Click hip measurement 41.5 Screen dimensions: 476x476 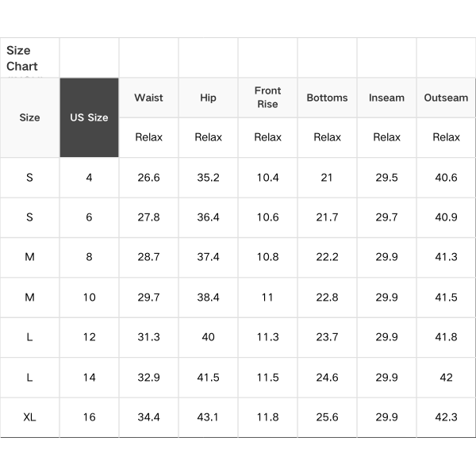[208, 378]
